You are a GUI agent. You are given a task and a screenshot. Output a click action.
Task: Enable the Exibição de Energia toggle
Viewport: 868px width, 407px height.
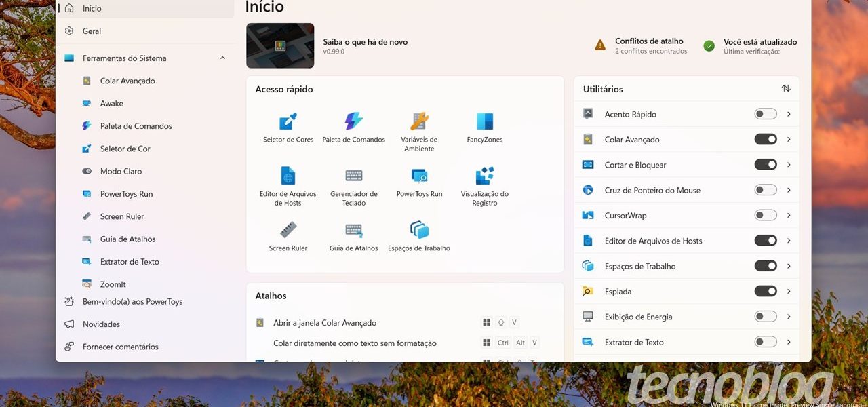(766, 317)
